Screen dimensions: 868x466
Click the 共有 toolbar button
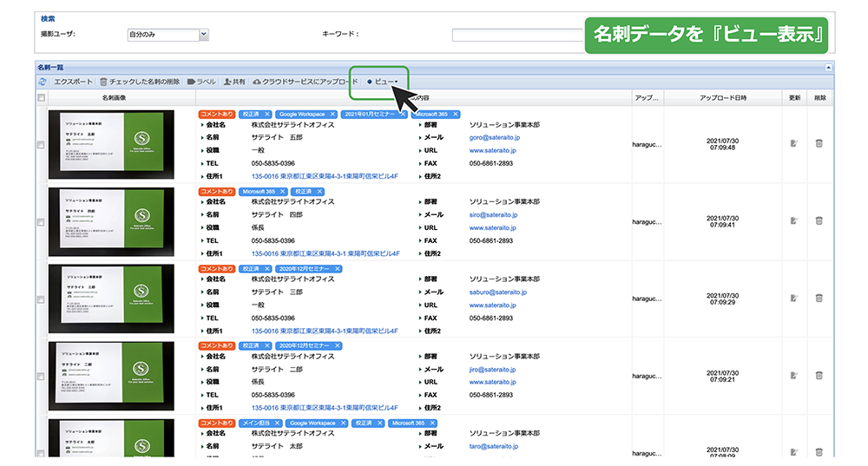[234, 82]
